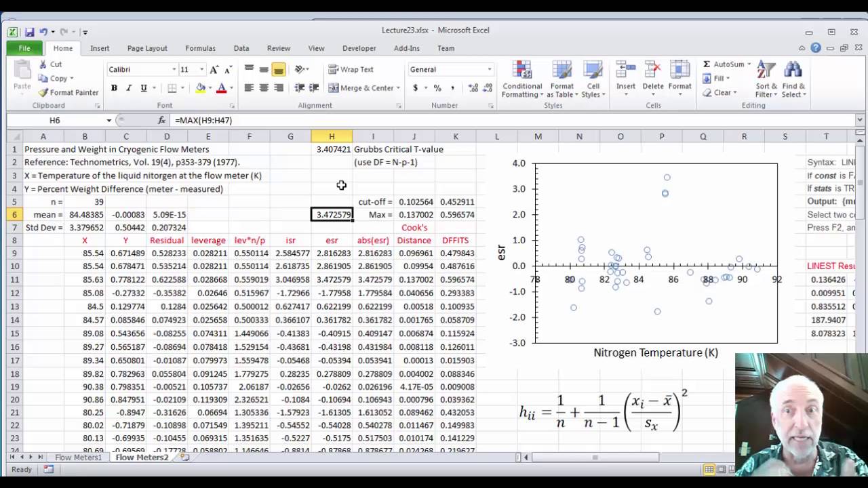Click the Accounting dollar format icon

415,88
